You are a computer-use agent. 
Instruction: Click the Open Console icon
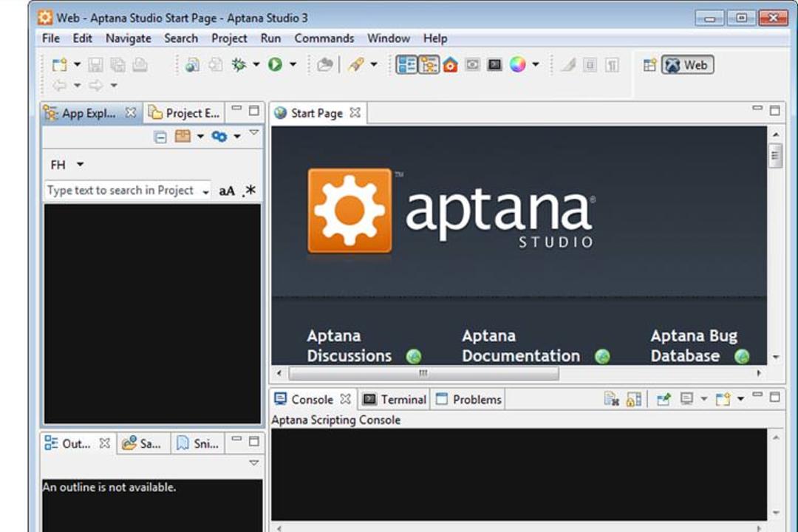click(723, 399)
